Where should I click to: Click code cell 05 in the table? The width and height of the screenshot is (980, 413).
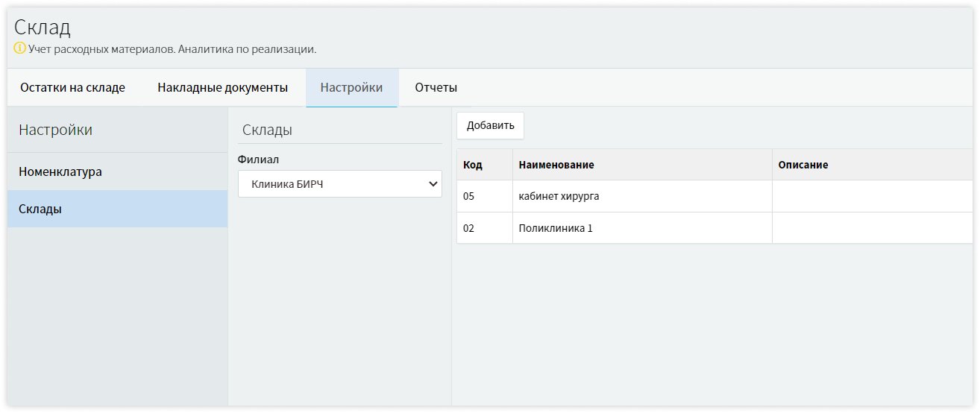(x=469, y=197)
